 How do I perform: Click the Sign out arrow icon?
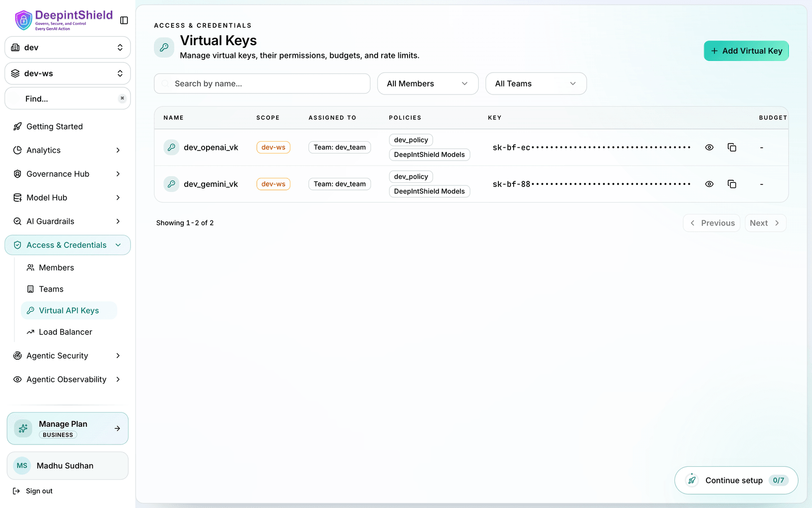click(16, 491)
